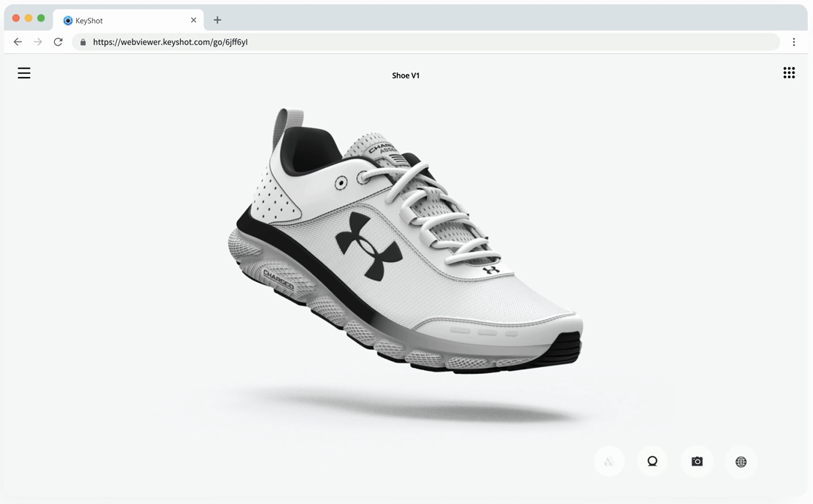Click the camera icon button
This screenshot has height=504, width=813.
tap(697, 462)
